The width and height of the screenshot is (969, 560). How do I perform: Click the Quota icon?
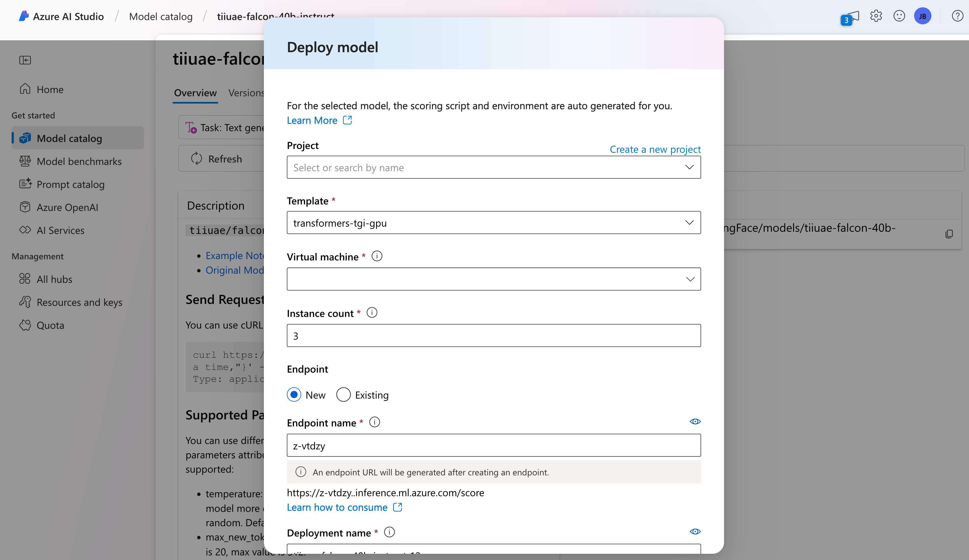click(25, 325)
